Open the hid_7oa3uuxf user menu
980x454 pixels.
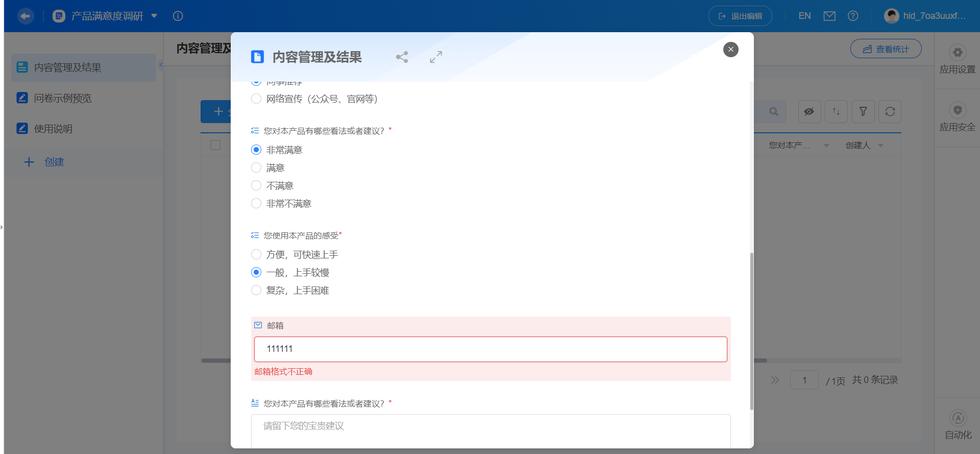[934, 16]
